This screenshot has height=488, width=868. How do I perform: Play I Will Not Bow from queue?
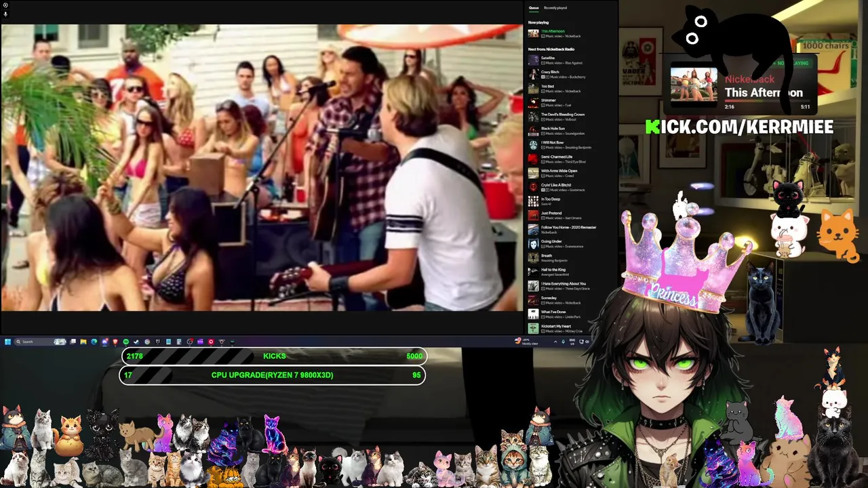coord(572,145)
